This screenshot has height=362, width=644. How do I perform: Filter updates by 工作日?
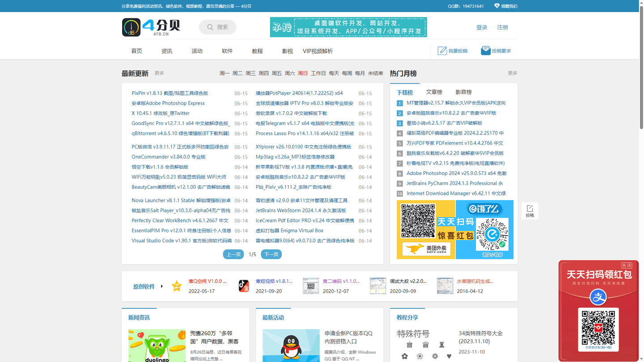318,73
